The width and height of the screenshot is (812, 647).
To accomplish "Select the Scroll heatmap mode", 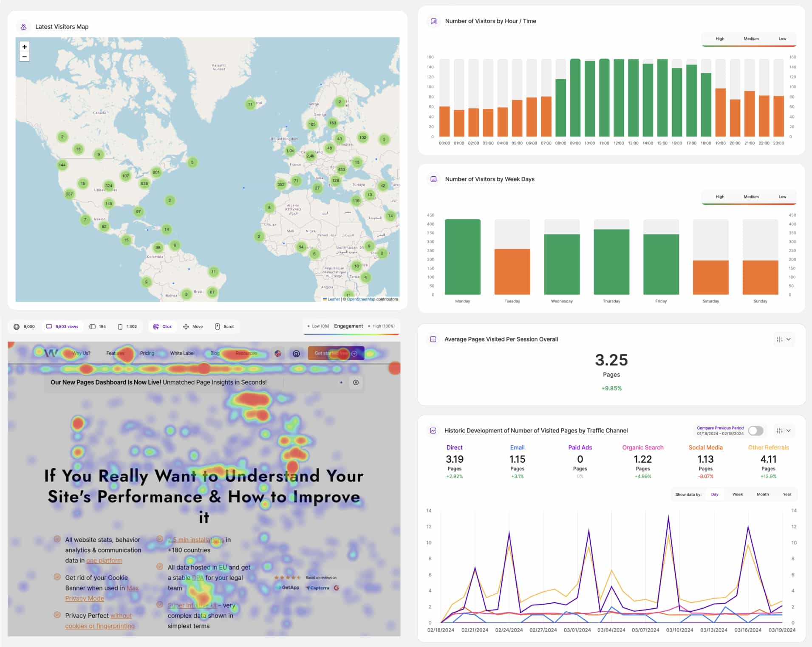I will pyautogui.click(x=224, y=327).
